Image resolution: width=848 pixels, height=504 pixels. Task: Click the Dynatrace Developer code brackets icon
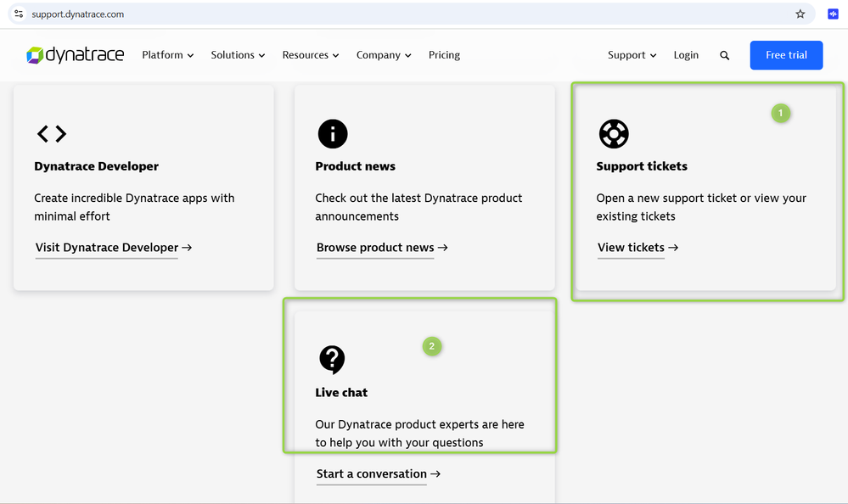pyautogui.click(x=51, y=133)
